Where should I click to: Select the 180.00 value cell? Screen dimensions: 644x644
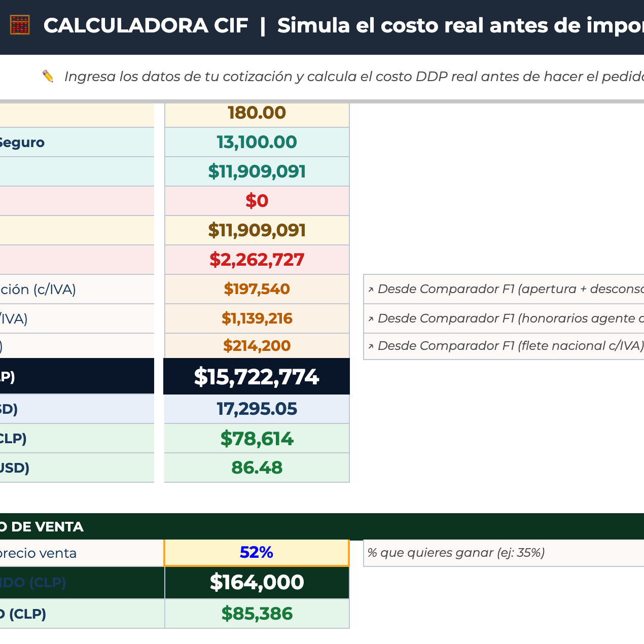tap(257, 114)
